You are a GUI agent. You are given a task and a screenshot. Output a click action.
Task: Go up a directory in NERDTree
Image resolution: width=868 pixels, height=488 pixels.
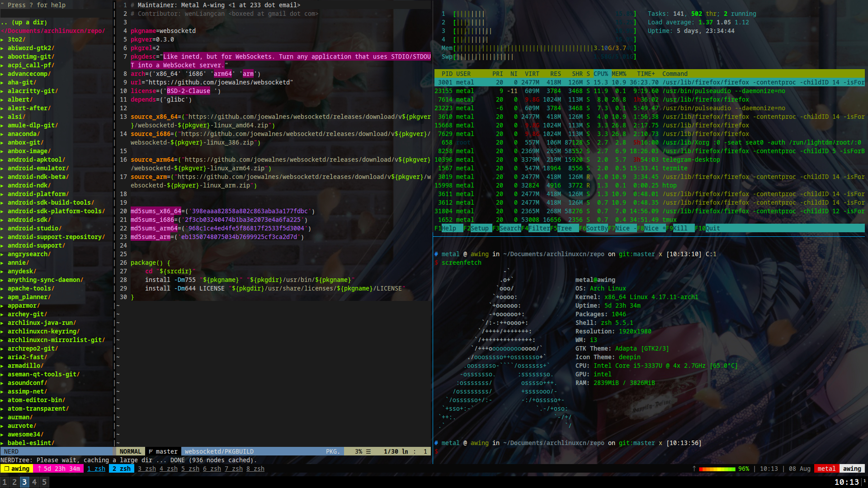[24, 23]
